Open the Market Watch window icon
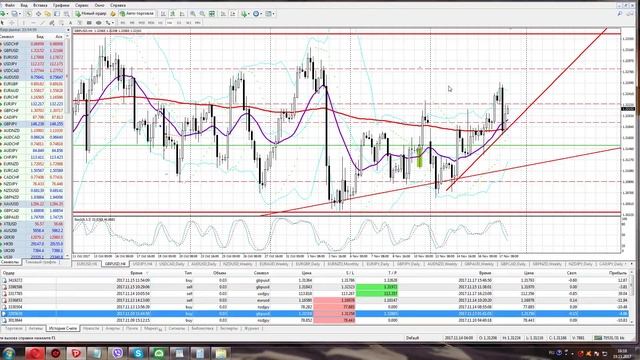The width and height of the screenshot is (640, 360). [x=29, y=13]
